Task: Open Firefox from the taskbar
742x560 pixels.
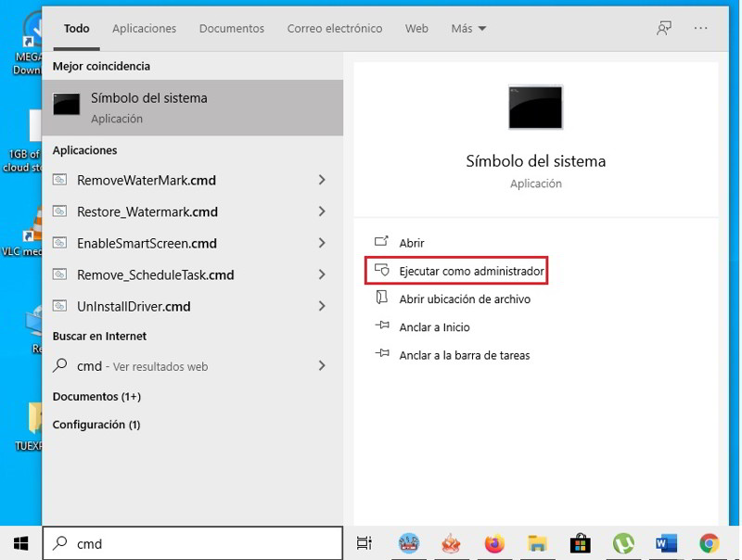Action: tap(493, 543)
